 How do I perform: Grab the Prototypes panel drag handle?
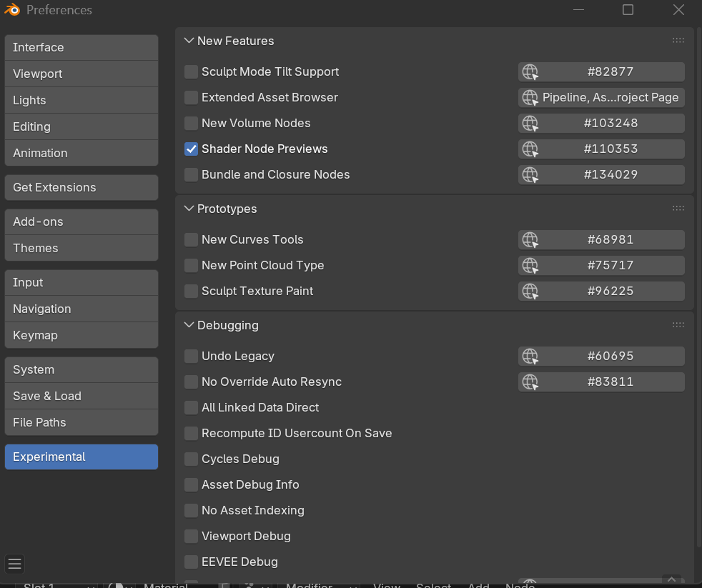[x=678, y=208]
